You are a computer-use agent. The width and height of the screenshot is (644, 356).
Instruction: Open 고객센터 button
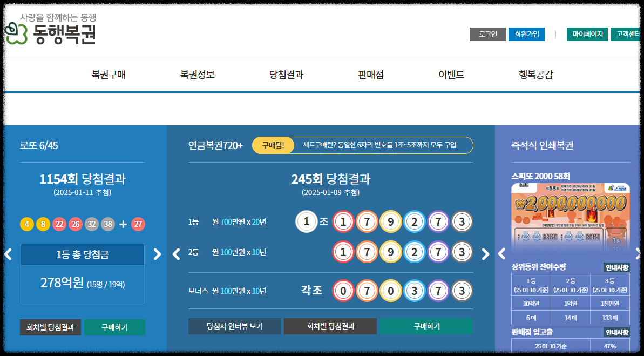(x=626, y=34)
